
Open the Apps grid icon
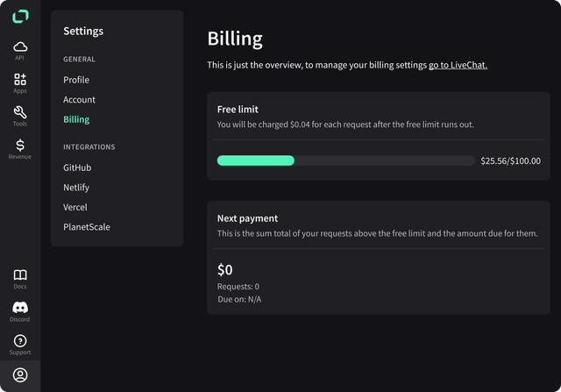[x=20, y=79]
